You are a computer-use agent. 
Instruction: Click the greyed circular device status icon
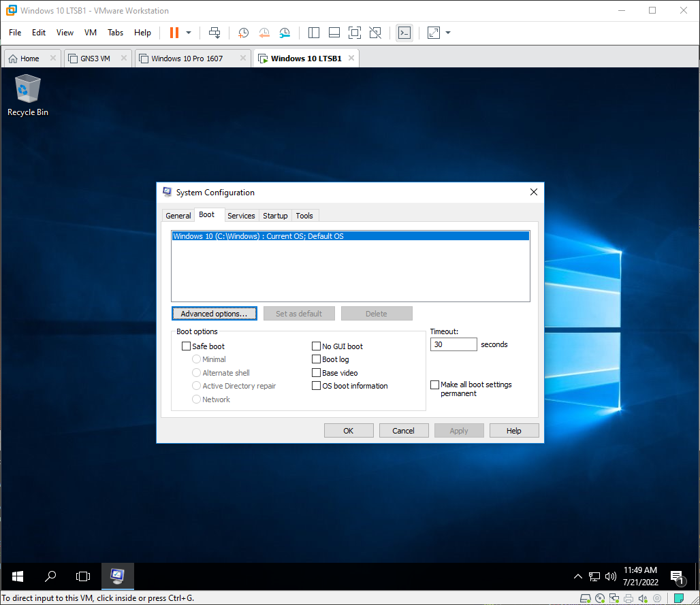[657, 598]
